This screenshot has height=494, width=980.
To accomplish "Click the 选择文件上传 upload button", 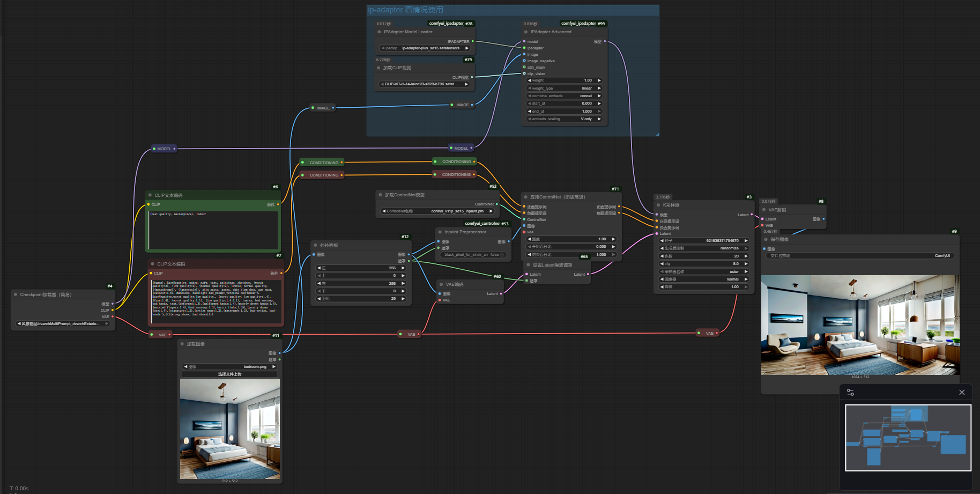I will tap(229, 374).
